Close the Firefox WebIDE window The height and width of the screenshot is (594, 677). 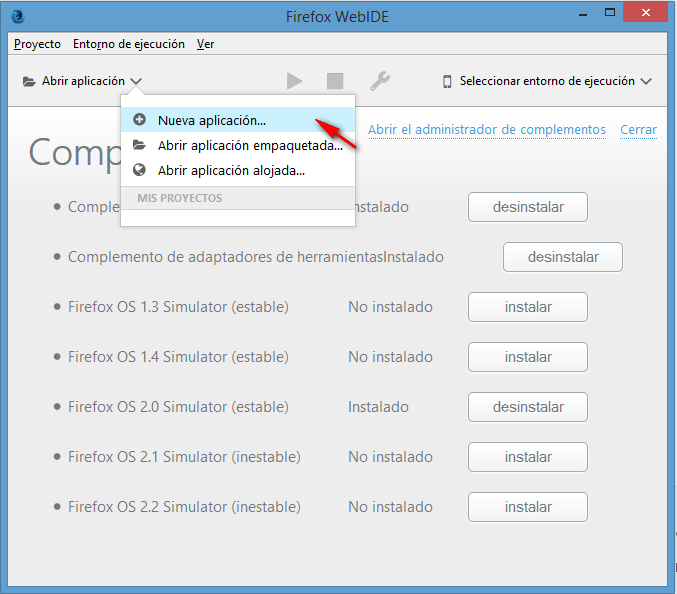645,13
